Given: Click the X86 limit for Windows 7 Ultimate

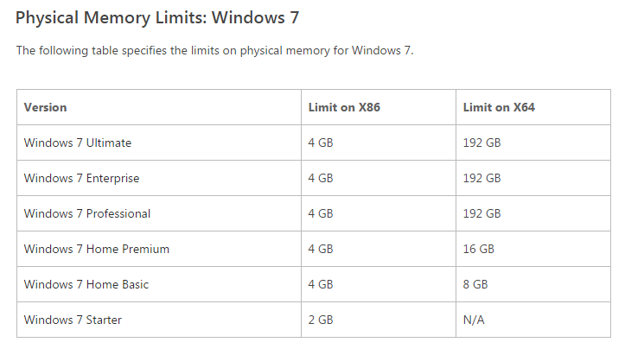Looking at the screenshot, I should (321, 143).
